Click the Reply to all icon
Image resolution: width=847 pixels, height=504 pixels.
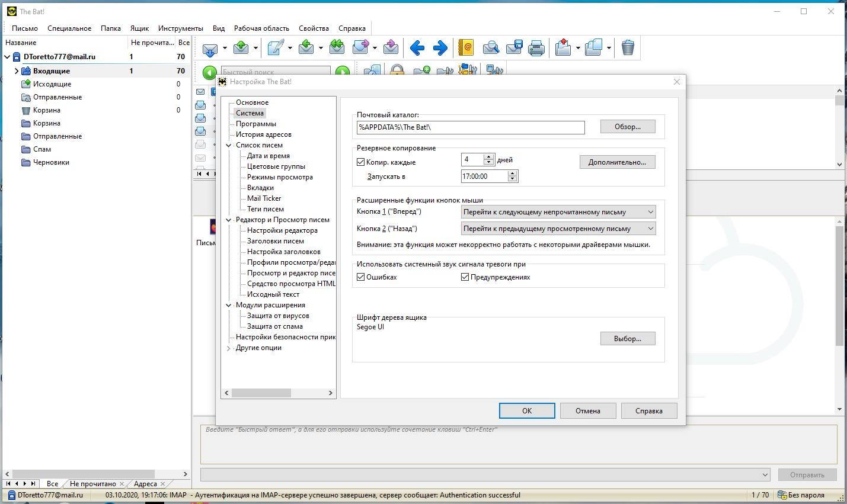(x=337, y=47)
